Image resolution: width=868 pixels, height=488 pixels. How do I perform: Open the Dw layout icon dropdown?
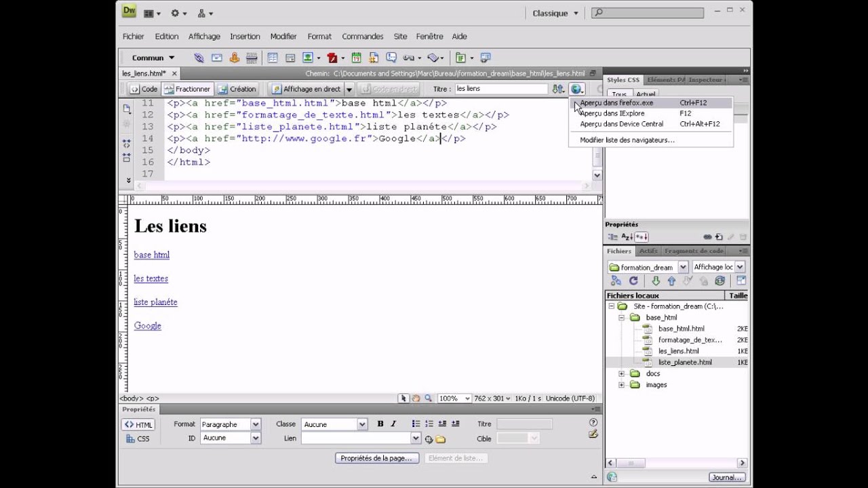153,13
